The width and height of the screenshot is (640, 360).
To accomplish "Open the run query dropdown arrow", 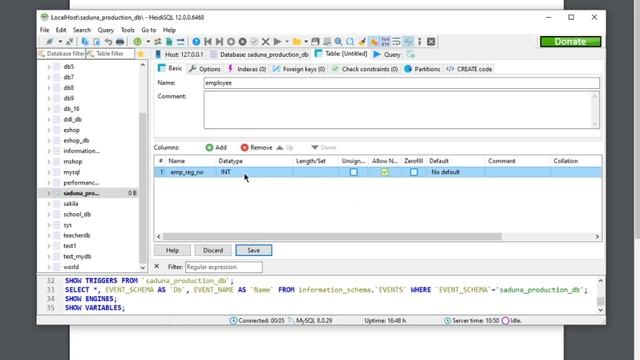I will pos(287,42).
